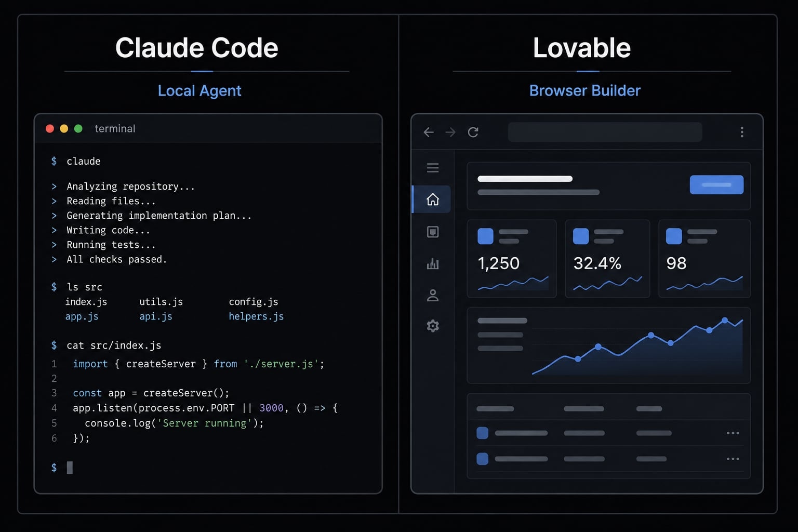Click the 'cat src/index.js' command
798x532 pixels.
click(114, 345)
